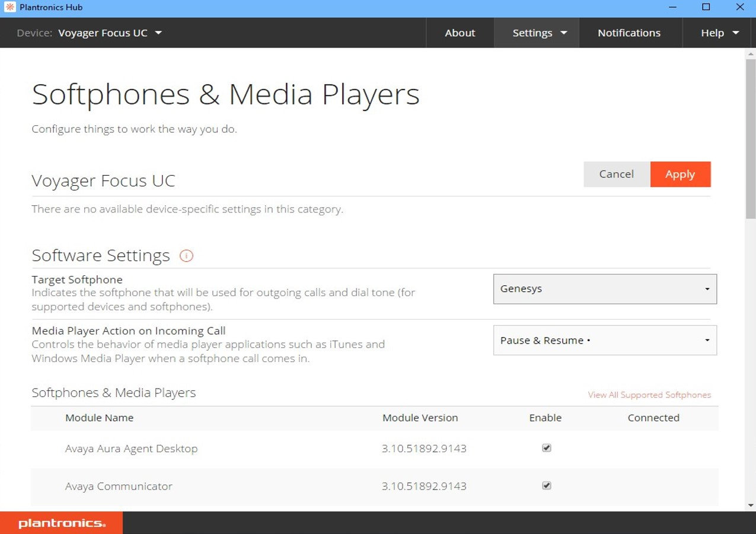
Task: Click the Connected column header
Action: [653, 418]
